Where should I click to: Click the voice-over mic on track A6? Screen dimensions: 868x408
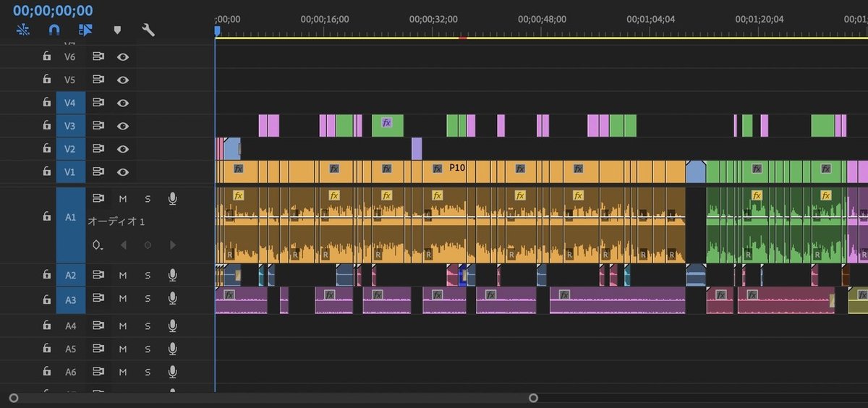point(172,372)
